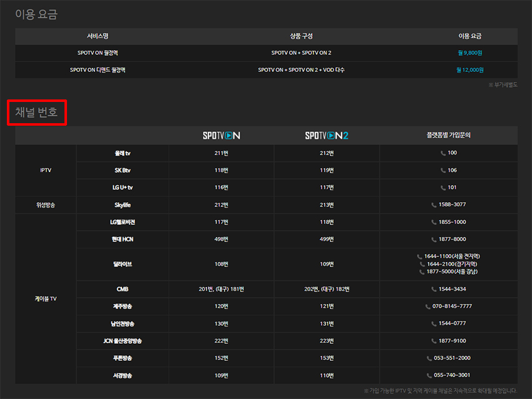Viewport: 532px width, 399px height.
Task: Click the 서비스명 column header
Action: click(x=98, y=36)
